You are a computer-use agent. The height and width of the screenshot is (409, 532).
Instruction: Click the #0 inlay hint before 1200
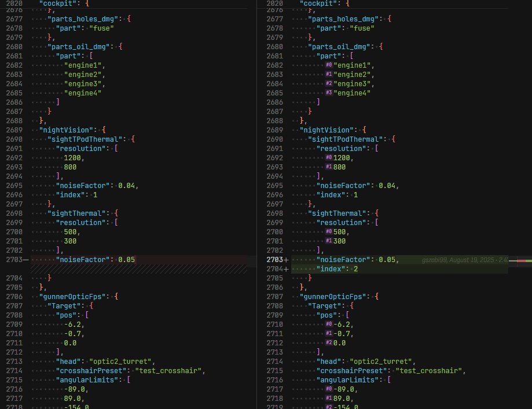[329, 158]
